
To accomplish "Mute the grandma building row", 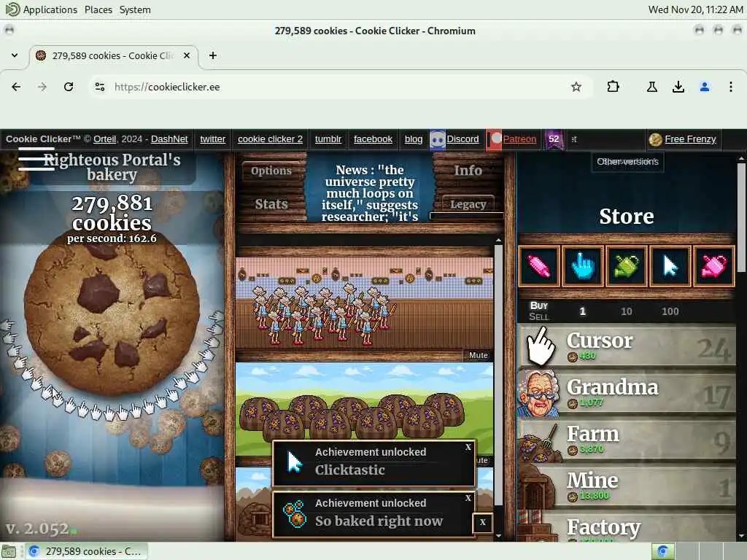I will tap(478, 355).
